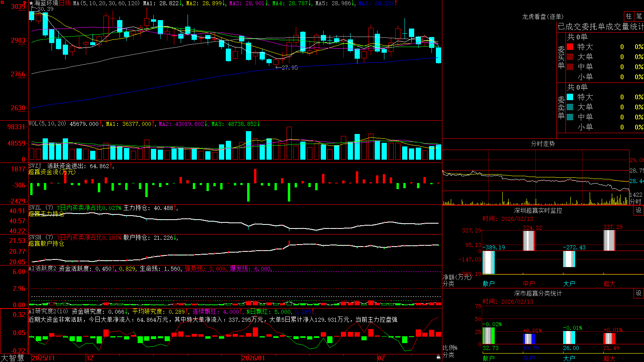
Task: Click the 30.39 high price annotation
Action: tap(45, 9)
